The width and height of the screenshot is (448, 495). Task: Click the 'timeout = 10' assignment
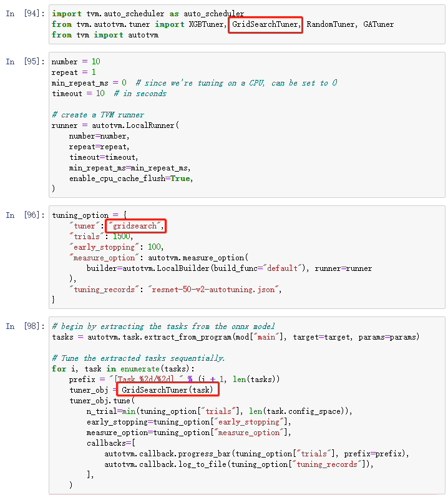point(78,94)
